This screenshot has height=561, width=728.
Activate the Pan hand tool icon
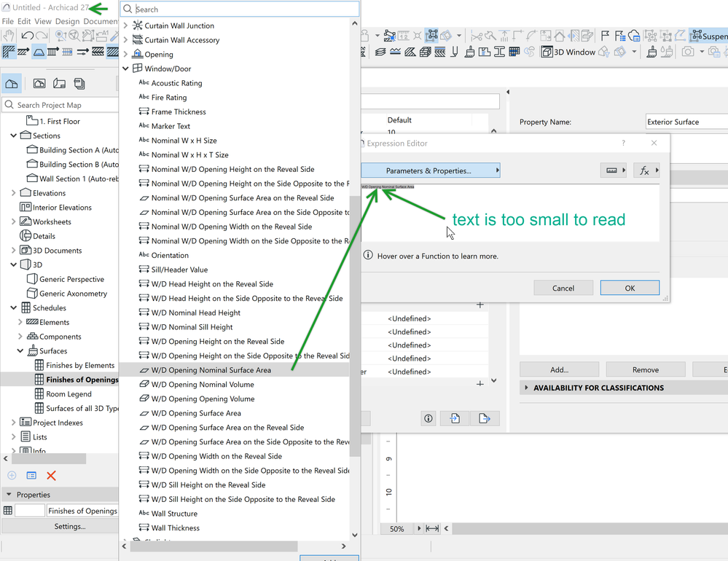pos(9,36)
